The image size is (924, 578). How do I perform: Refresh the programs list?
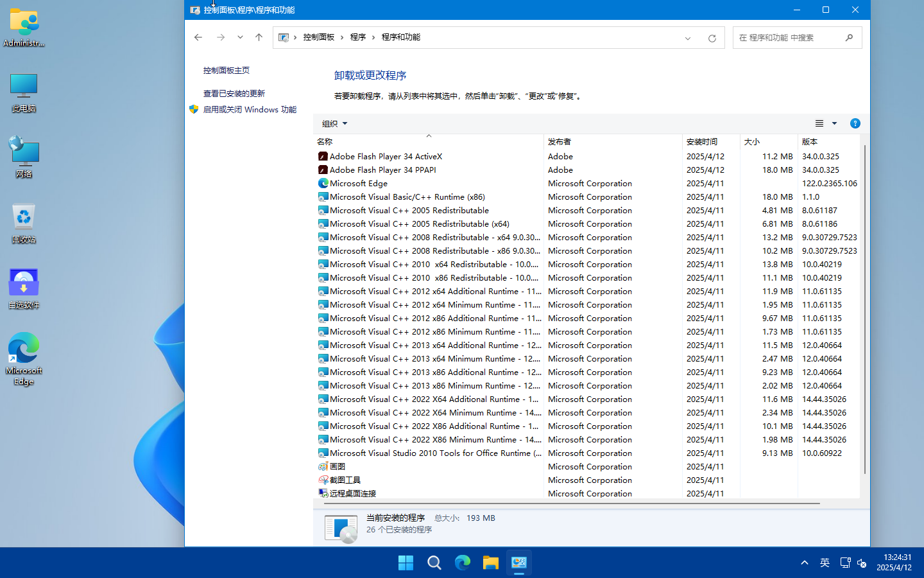[712, 38]
